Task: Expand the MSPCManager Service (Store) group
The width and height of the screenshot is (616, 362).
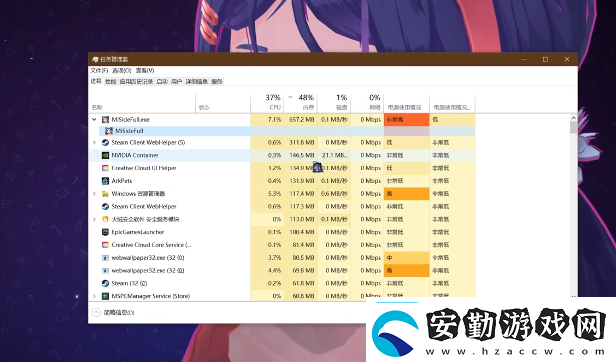Action: (x=94, y=296)
